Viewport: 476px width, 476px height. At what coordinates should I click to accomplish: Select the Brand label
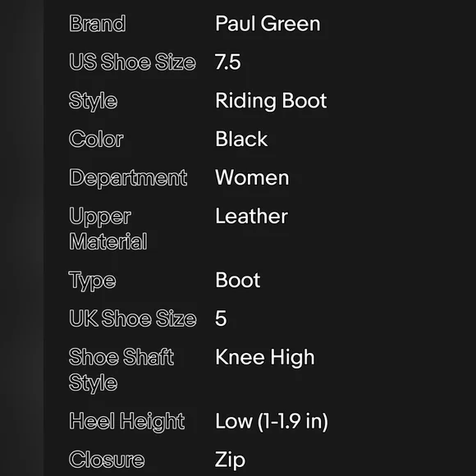tap(98, 24)
